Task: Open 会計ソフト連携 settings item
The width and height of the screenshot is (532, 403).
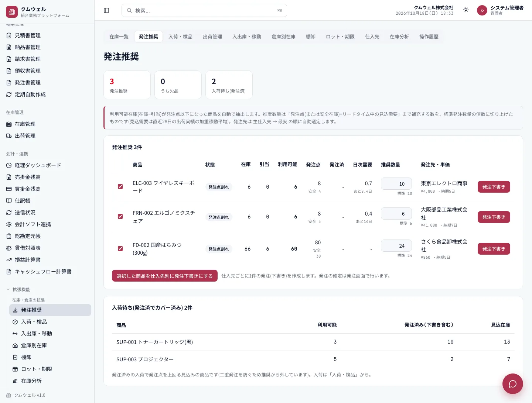Action: 33,224
